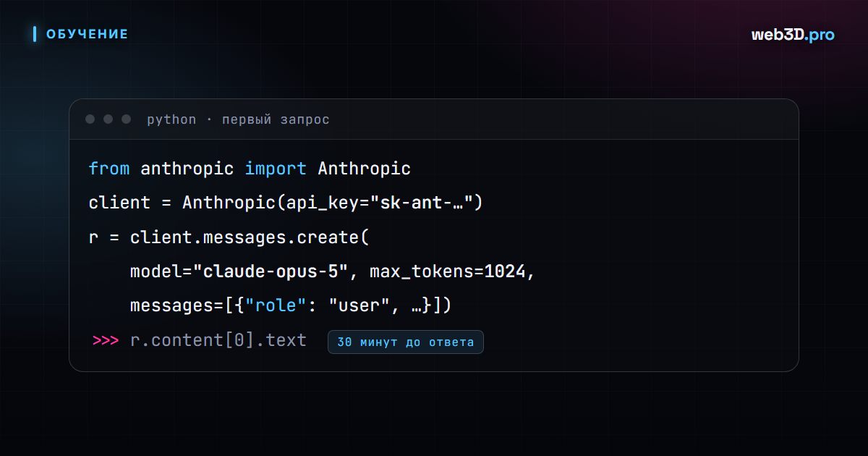The image size is (868, 456).
Task: Click the ОБУЧЕНИЕ section label
Action: coord(87,34)
